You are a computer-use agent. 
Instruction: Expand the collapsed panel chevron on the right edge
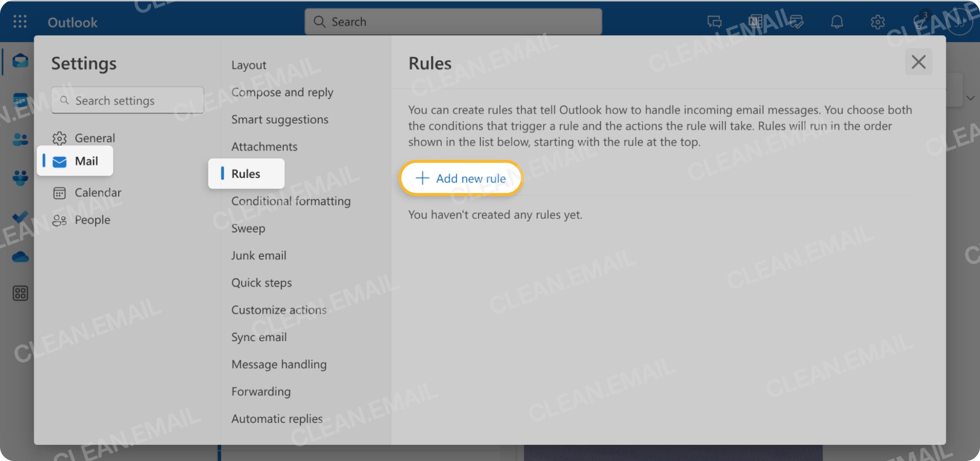click(971, 98)
